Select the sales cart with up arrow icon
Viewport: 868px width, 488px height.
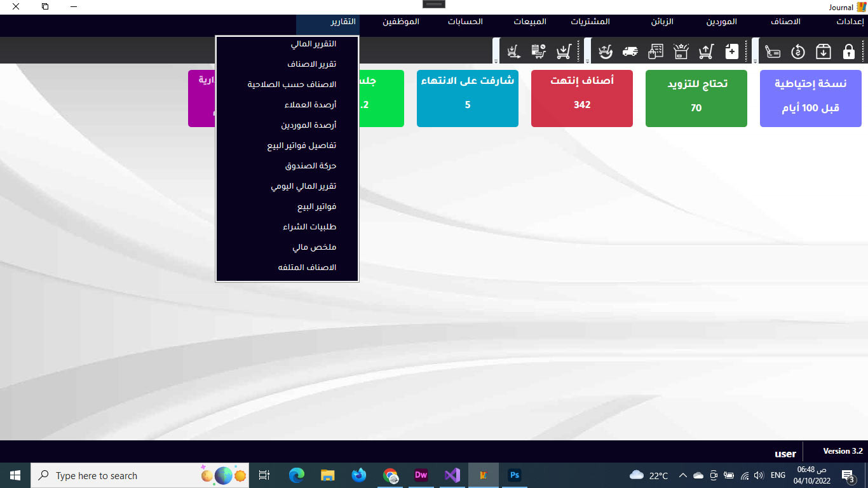click(705, 51)
